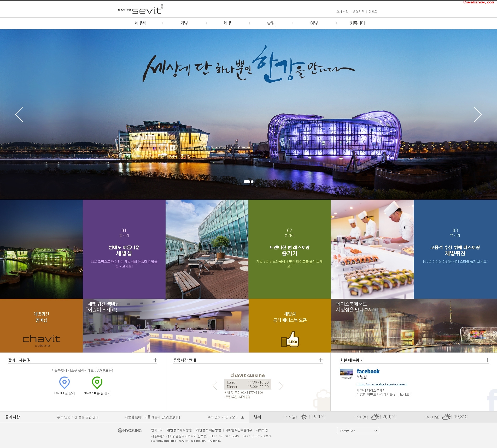Click the address 서울특별시 서초구 올림픽대로 683 in directions
This screenshot has height=448, width=497.
pyautogui.click(x=82, y=370)
